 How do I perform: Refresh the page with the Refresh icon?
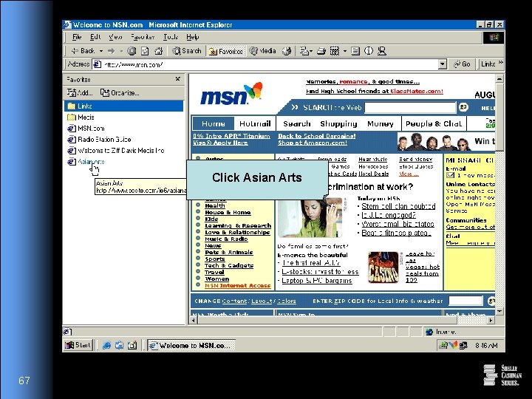tap(145, 51)
